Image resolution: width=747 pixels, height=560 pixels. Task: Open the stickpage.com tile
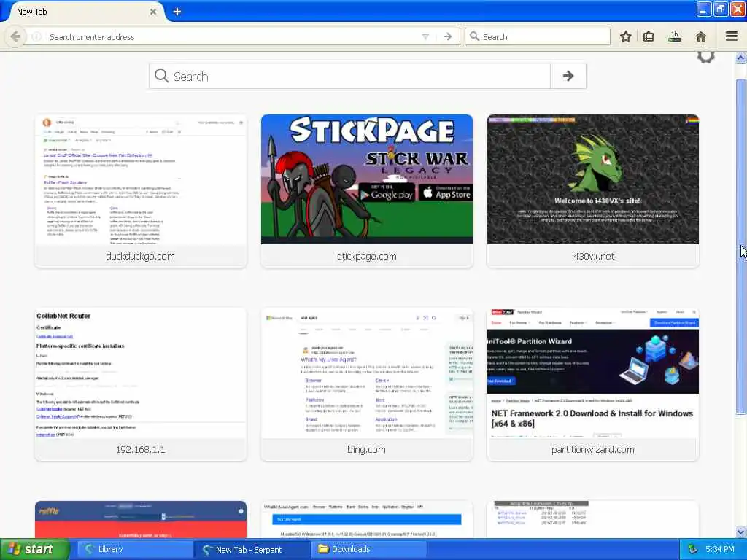(367, 190)
